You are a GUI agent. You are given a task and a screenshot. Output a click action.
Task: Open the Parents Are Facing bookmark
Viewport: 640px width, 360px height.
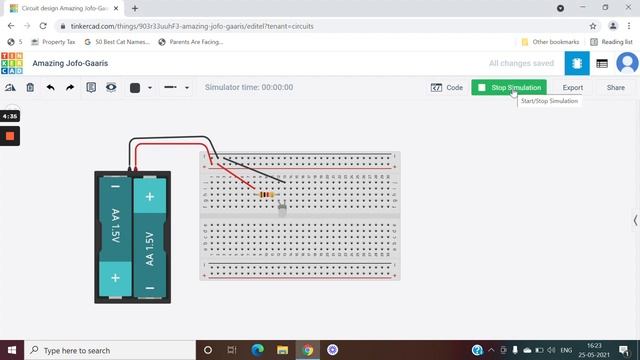tap(191, 42)
